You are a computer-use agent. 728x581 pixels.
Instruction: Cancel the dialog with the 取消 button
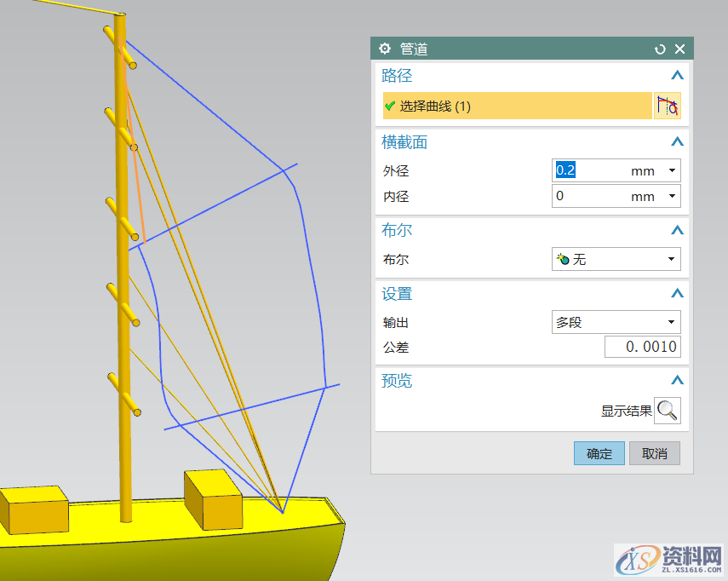pyautogui.click(x=654, y=453)
